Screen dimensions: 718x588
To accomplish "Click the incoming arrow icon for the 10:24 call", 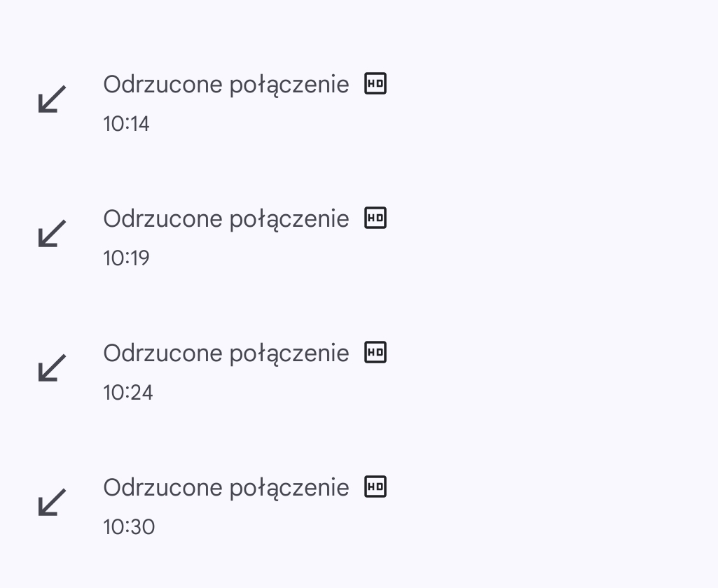I will pyautogui.click(x=52, y=367).
